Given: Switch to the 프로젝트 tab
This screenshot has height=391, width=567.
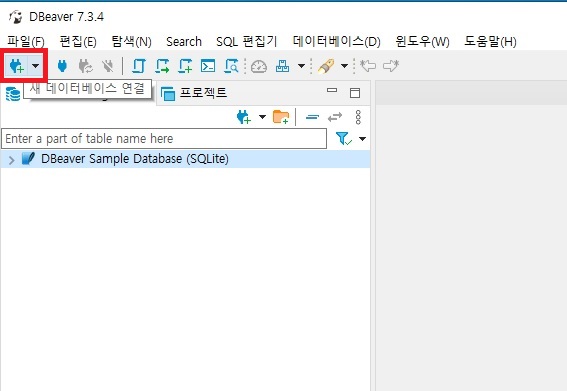Looking at the screenshot, I should 194,93.
